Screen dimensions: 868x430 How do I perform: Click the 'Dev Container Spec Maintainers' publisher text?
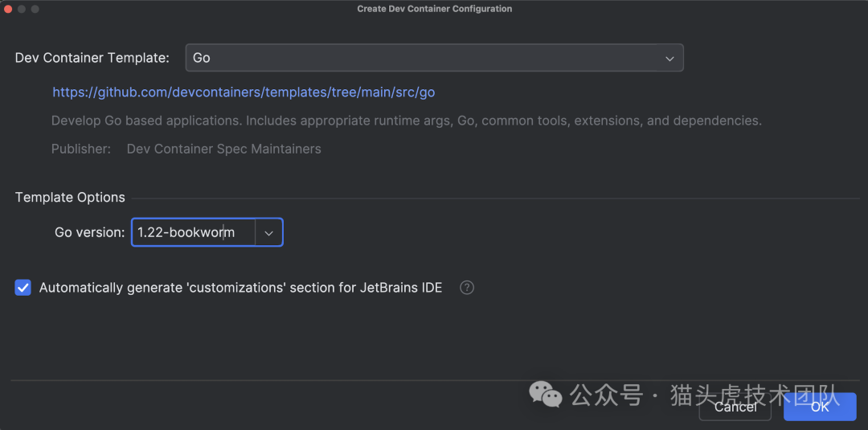click(x=223, y=149)
